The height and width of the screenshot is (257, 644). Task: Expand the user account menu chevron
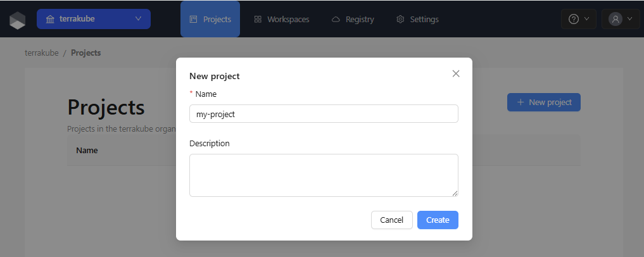(630, 19)
